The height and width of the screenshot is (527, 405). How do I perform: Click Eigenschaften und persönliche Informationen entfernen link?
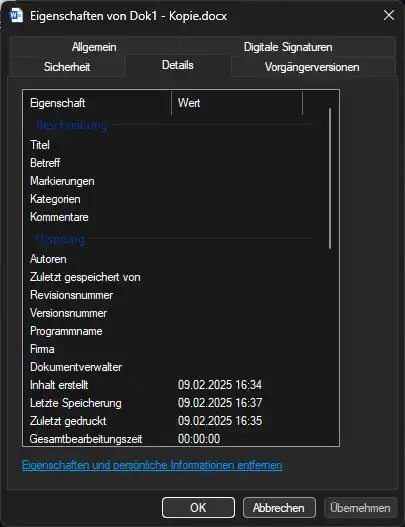click(x=152, y=465)
